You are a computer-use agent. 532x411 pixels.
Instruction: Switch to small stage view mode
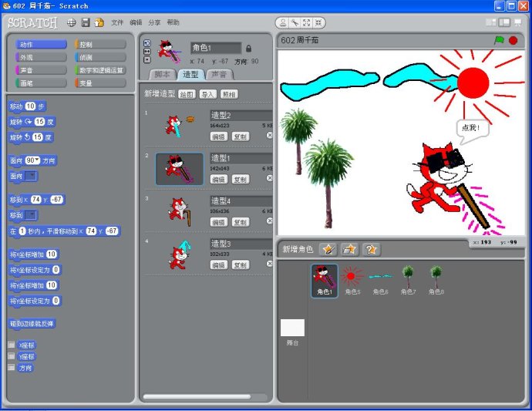pyautogui.click(x=491, y=22)
